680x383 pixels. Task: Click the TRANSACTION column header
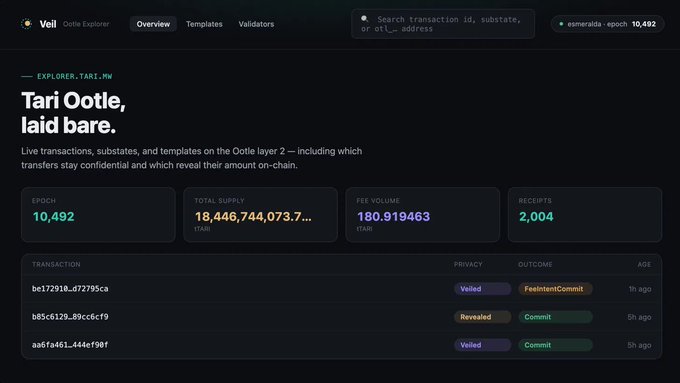56,264
